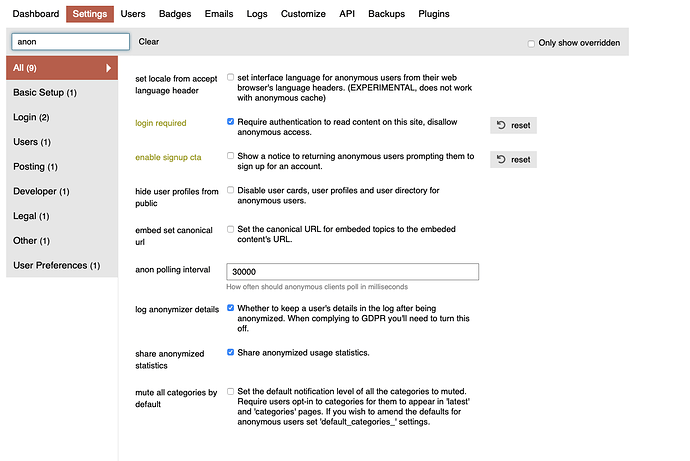The image size is (690, 461).
Task: Open the Customize tab
Action: (x=303, y=14)
